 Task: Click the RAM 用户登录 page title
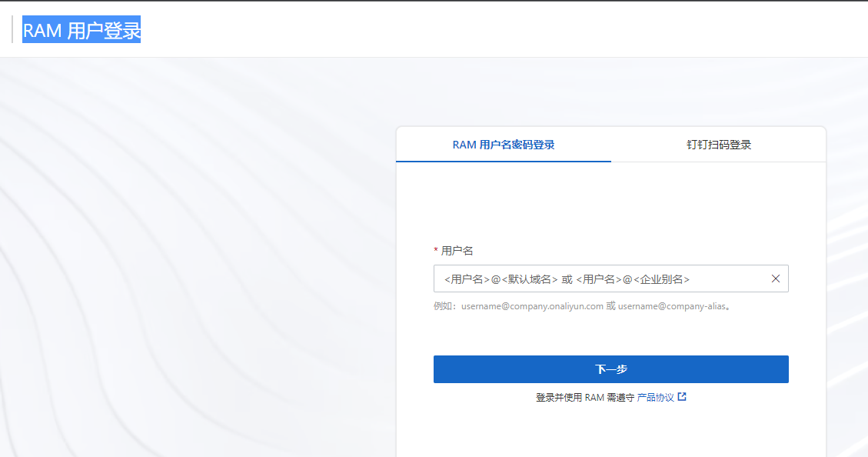coord(81,30)
